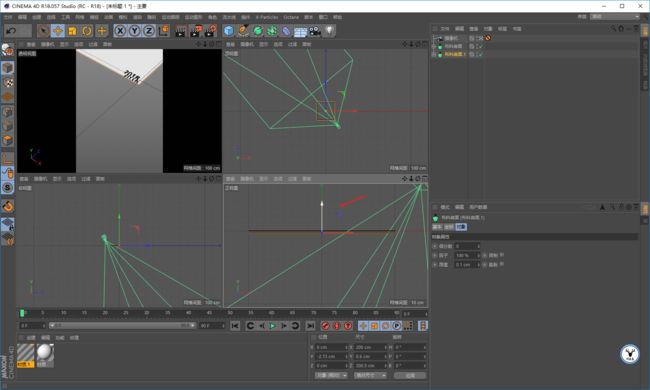Toggle the X axis lock
The height and width of the screenshot is (390, 650).
120,31
